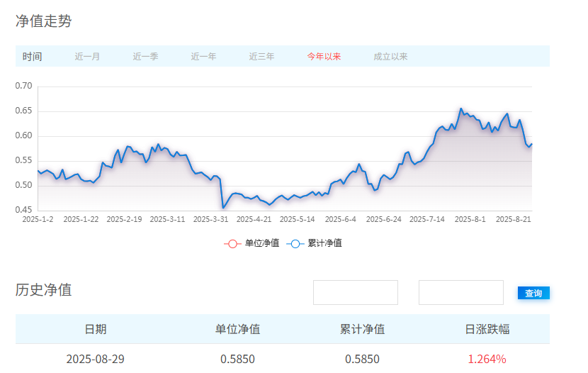Choose the 近一年 time range
This screenshot has width=588, height=373.
pyautogui.click(x=203, y=57)
